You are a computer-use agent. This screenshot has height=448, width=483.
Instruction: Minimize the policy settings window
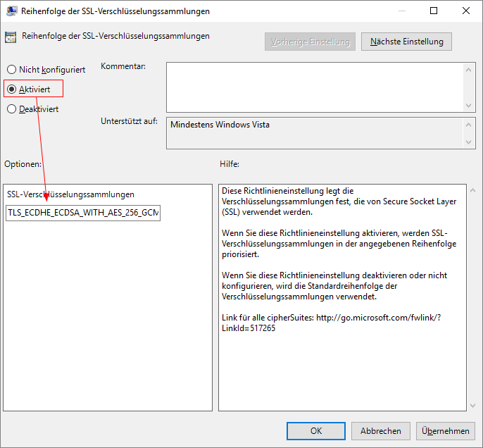coord(401,11)
